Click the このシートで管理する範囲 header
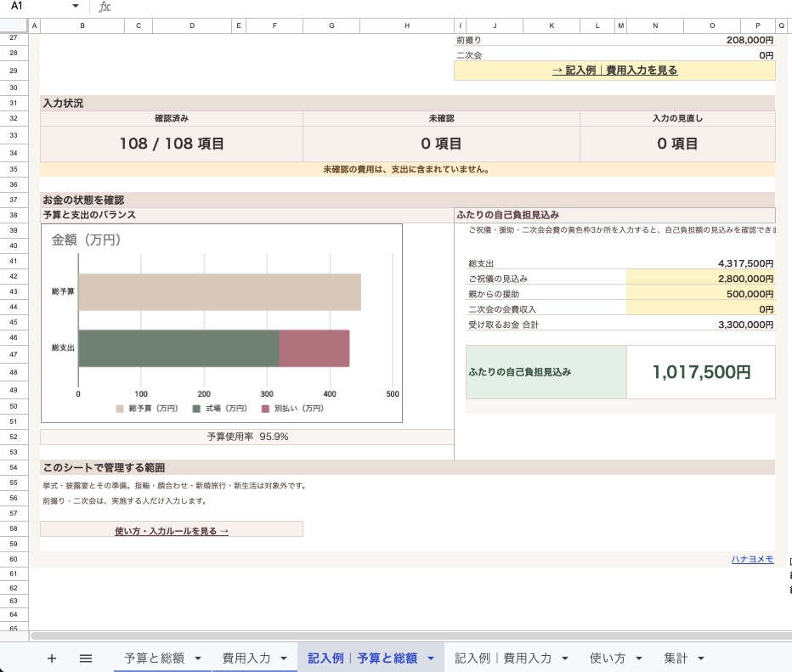This screenshot has height=672, width=792. click(407, 467)
